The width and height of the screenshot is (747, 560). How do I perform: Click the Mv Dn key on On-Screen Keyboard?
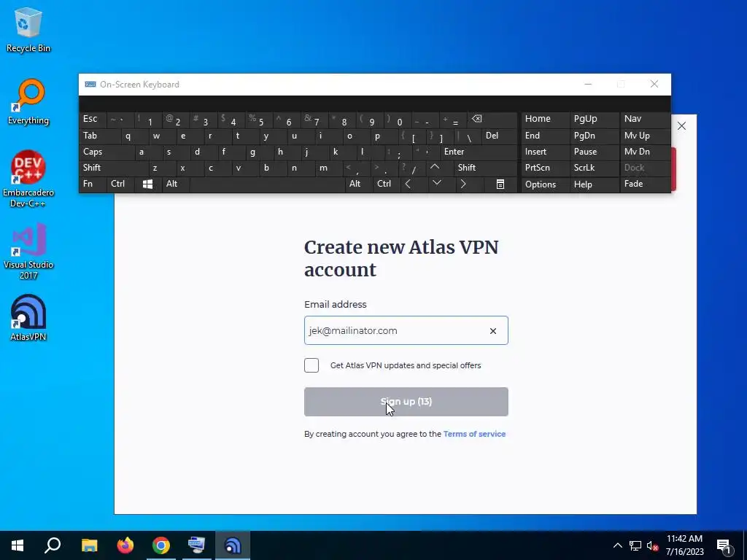(645, 152)
